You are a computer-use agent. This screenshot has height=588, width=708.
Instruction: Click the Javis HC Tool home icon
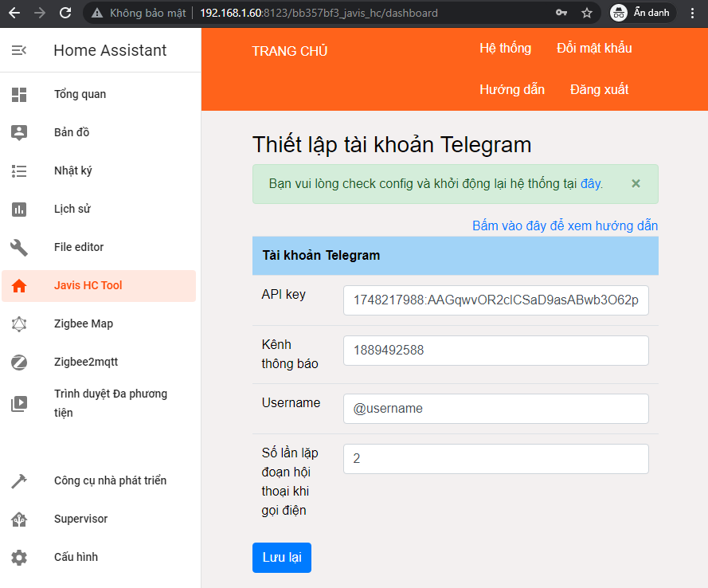(x=19, y=286)
